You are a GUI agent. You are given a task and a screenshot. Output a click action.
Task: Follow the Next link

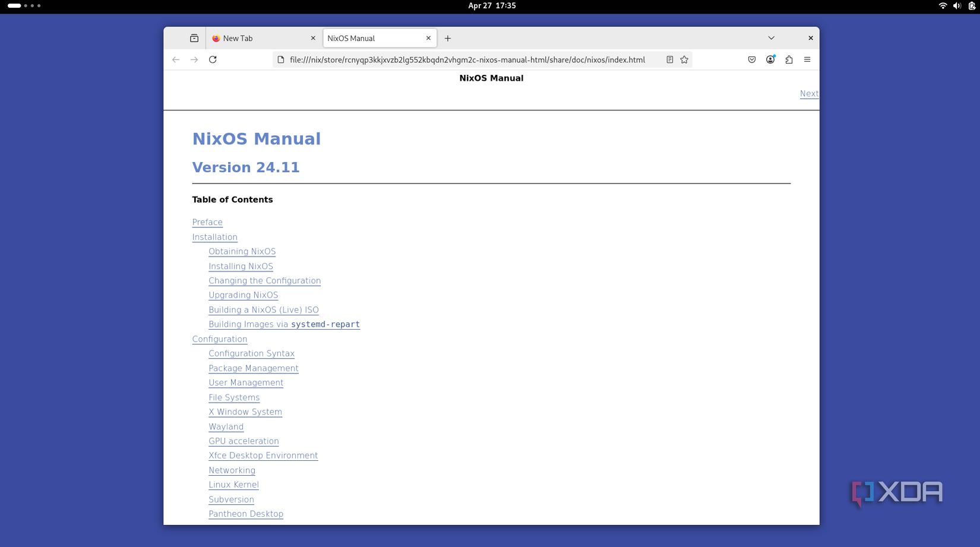click(x=809, y=93)
